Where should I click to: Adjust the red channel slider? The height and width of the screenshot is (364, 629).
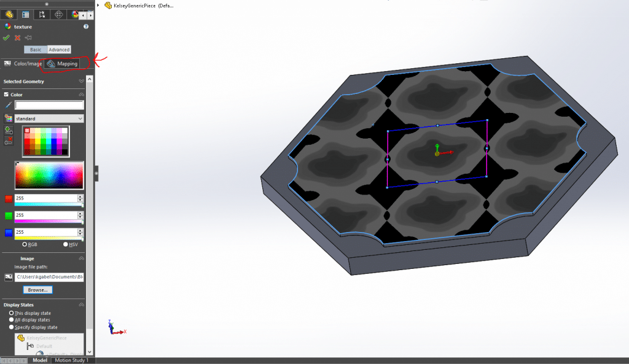coord(49,204)
